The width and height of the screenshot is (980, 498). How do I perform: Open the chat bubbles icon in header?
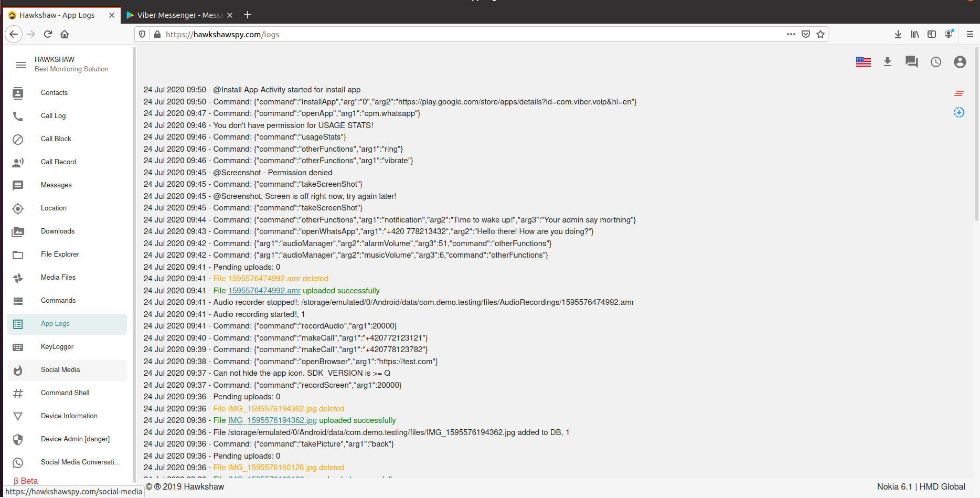point(912,62)
